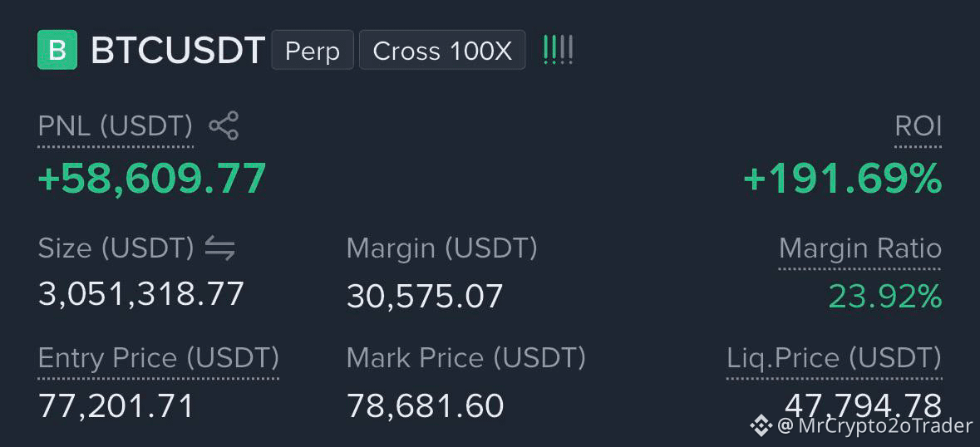Open the BTCUSDT symbol title
The width and height of the screenshot is (980, 447).
[x=179, y=51]
